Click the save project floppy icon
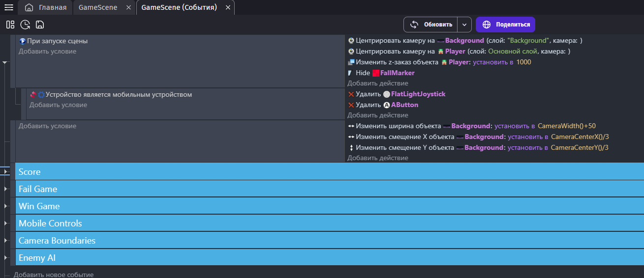The image size is (644, 278). [40, 25]
